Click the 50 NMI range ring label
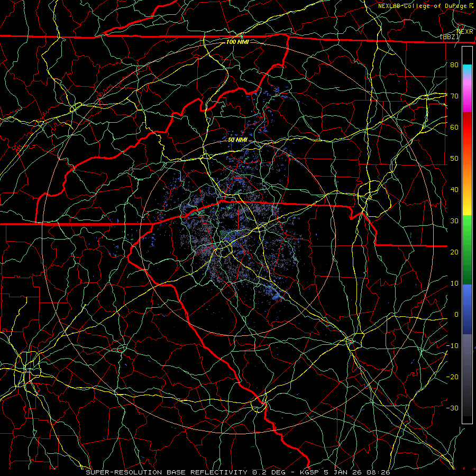The width and height of the screenshot is (476, 476). pos(237,140)
